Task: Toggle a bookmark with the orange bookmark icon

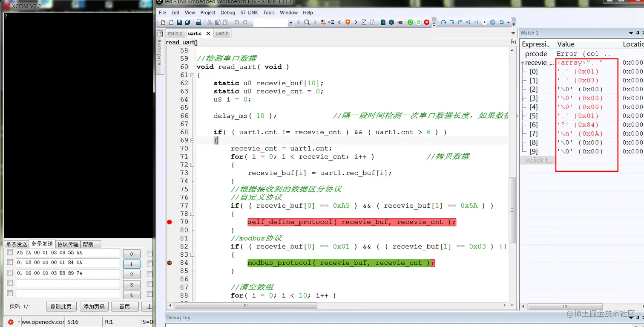Action: [348, 22]
